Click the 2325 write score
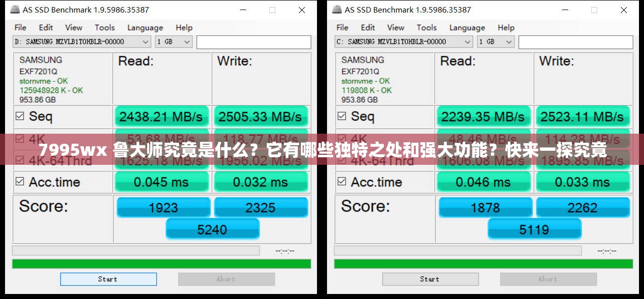 [x=261, y=207]
